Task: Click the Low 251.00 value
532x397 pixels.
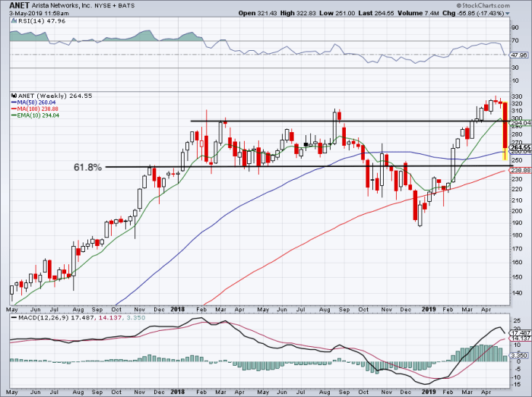Action: pos(337,13)
